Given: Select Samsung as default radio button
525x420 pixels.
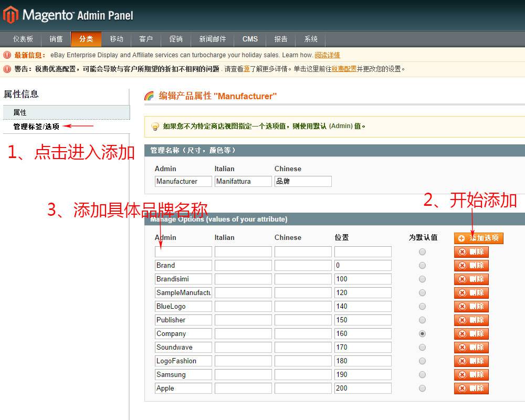Looking at the screenshot, I should click(422, 374).
